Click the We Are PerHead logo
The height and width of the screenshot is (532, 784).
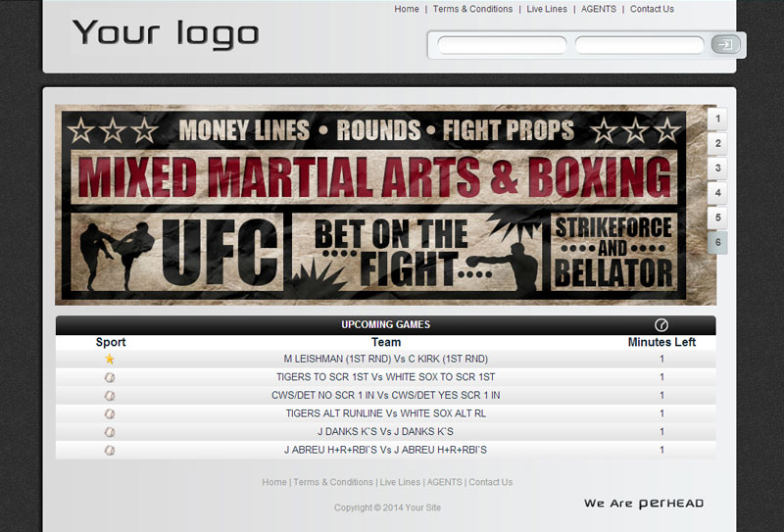[644, 504]
